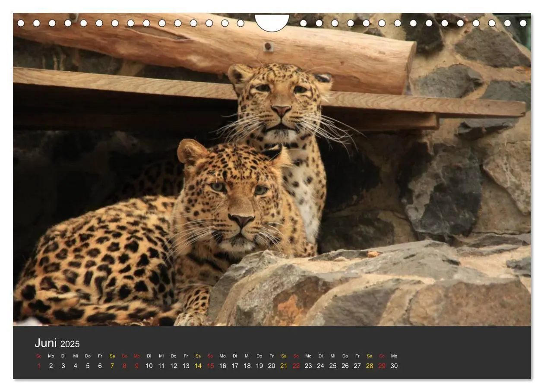Click the month name "Juni"
The image size is (544, 392).
tap(46, 343)
